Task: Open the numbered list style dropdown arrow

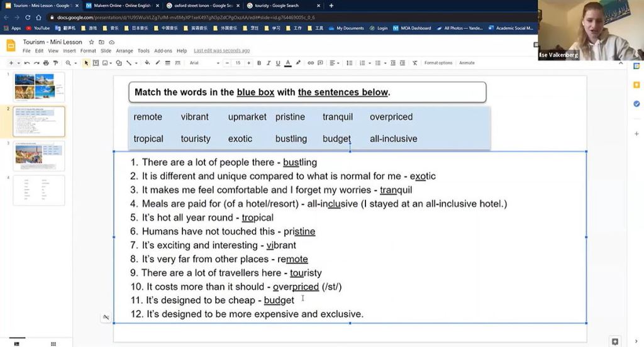Action: coord(370,63)
